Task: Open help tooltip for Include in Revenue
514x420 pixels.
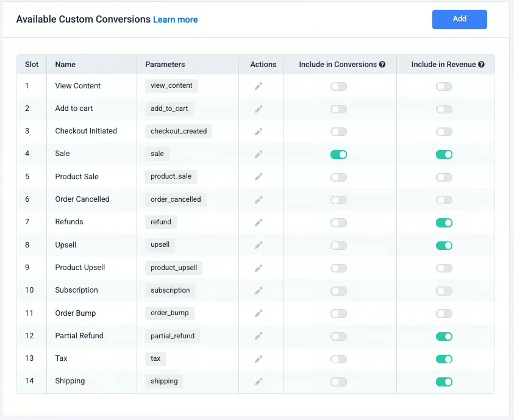Action: [x=481, y=65]
